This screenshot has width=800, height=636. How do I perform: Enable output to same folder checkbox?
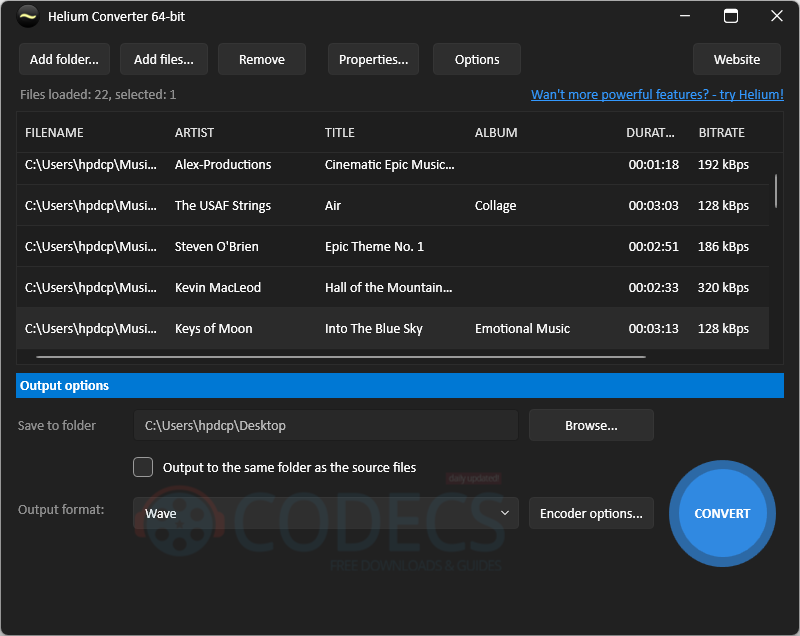coord(143,467)
